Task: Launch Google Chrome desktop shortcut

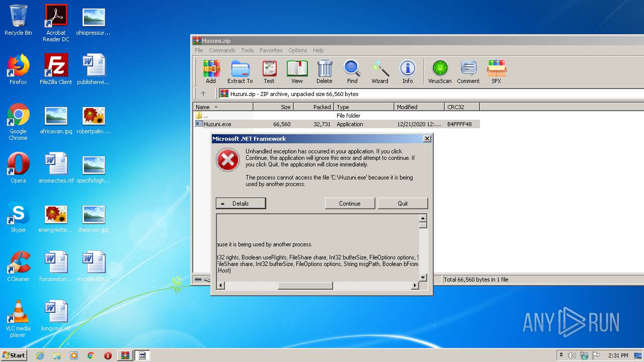Action: pyautogui.click(x=18, y=122)
